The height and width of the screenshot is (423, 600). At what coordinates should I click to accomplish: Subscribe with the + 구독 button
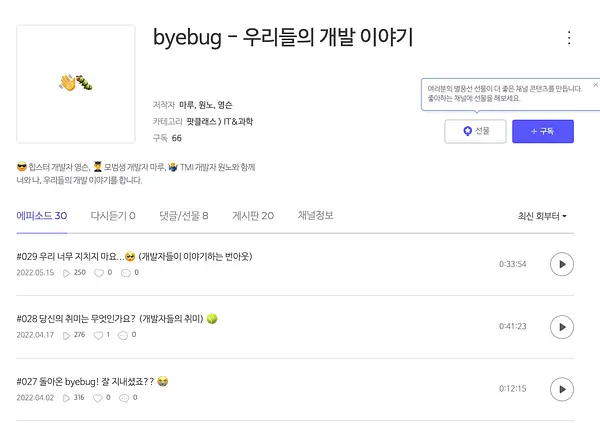(543, 131)
